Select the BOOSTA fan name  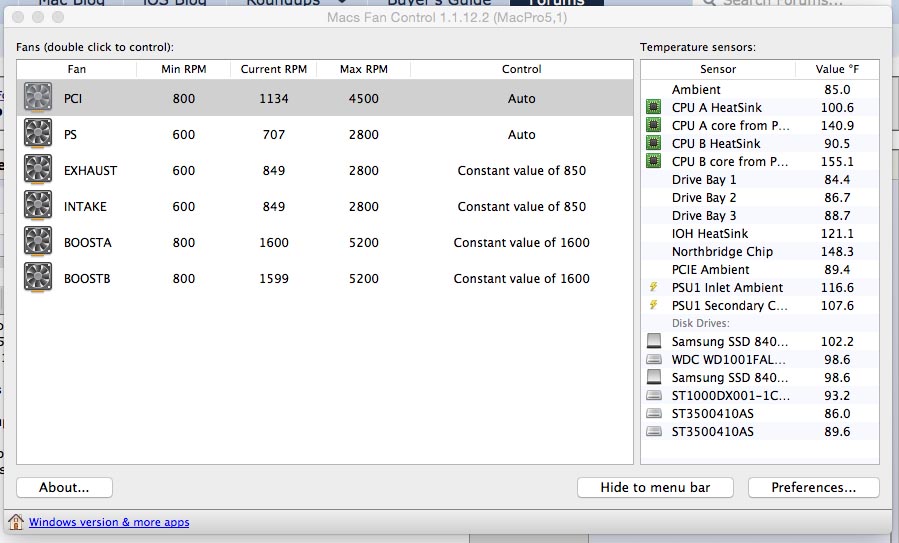(x=87, y=243)
